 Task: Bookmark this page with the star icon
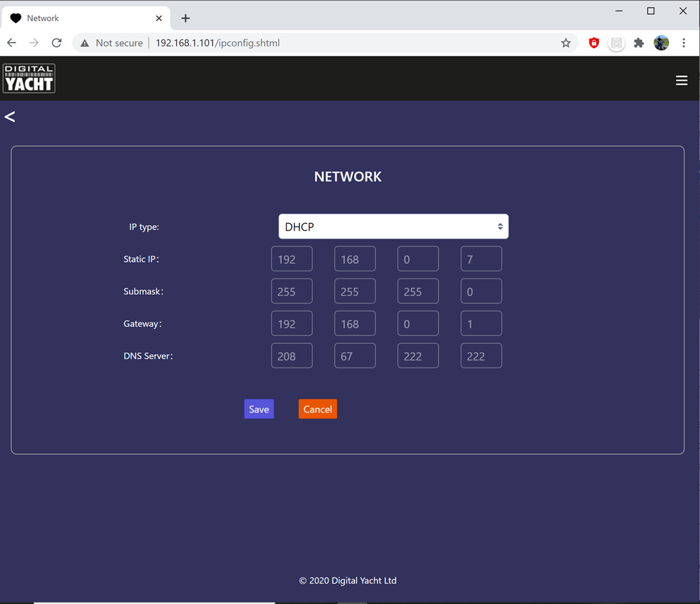click(x=565, y=43)
